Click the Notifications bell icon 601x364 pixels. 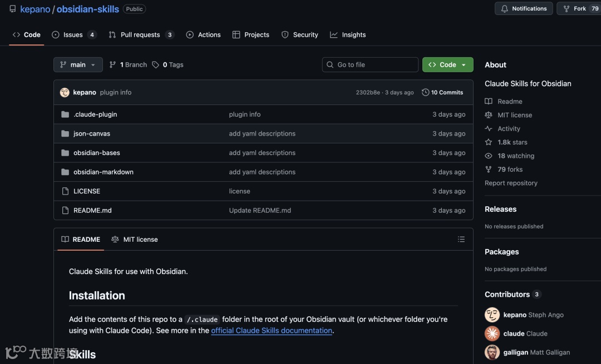tap(505, 9)
